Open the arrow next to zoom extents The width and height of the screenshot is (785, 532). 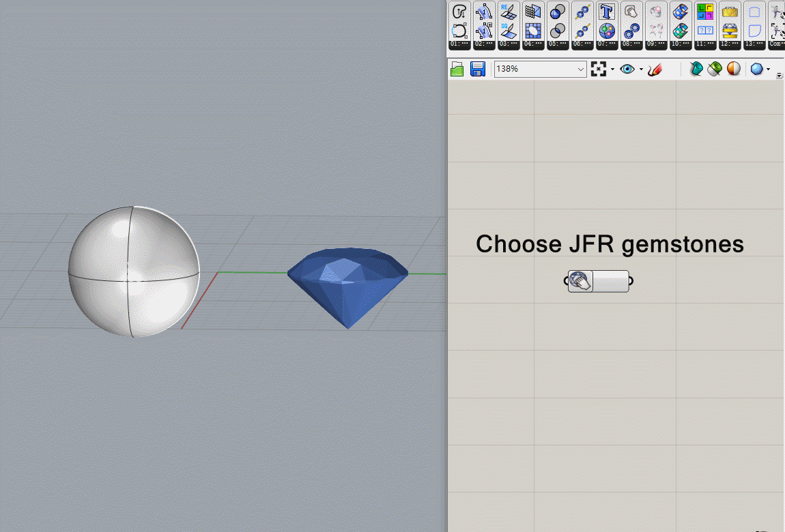coord(612,70)
